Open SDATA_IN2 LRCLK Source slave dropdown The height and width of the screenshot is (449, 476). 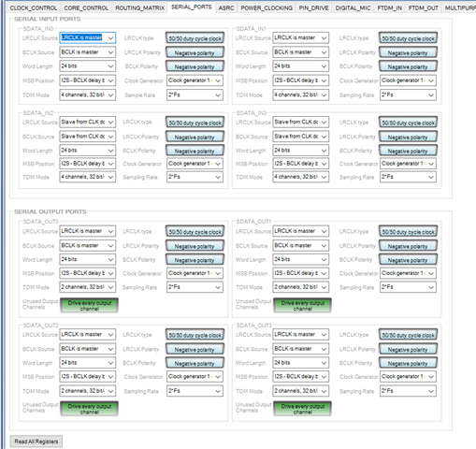[88, 122]
